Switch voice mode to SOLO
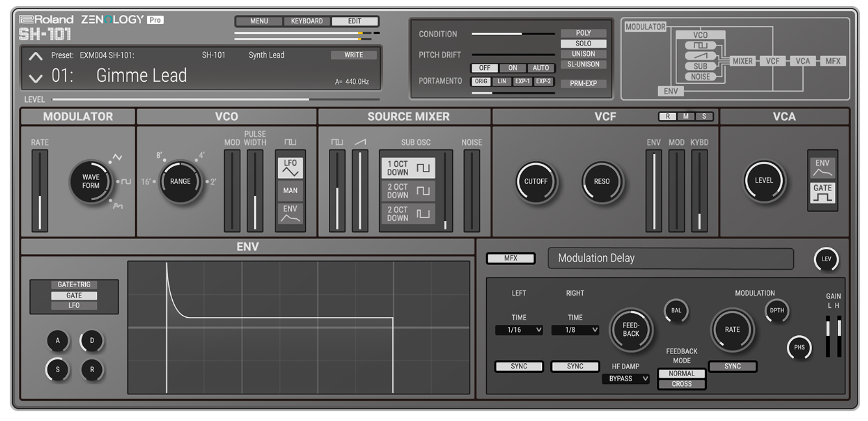This screenshot has width=868, height=421. pos(583,44)
